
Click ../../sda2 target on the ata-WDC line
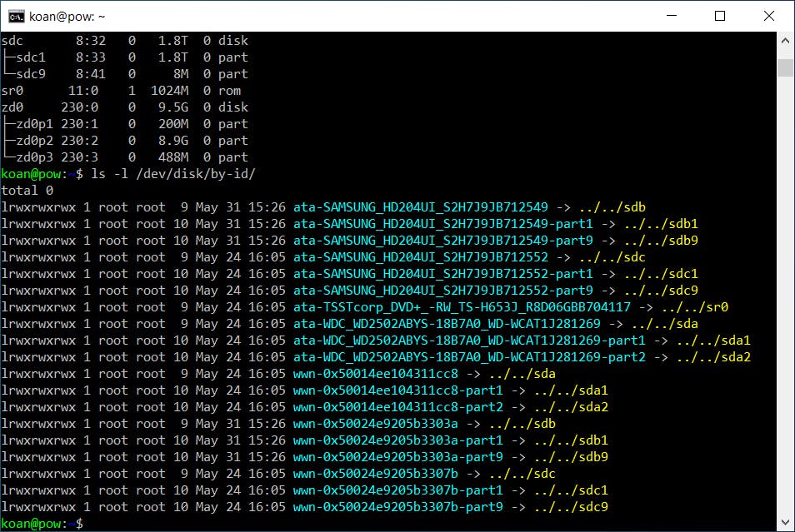coord(713,357)
